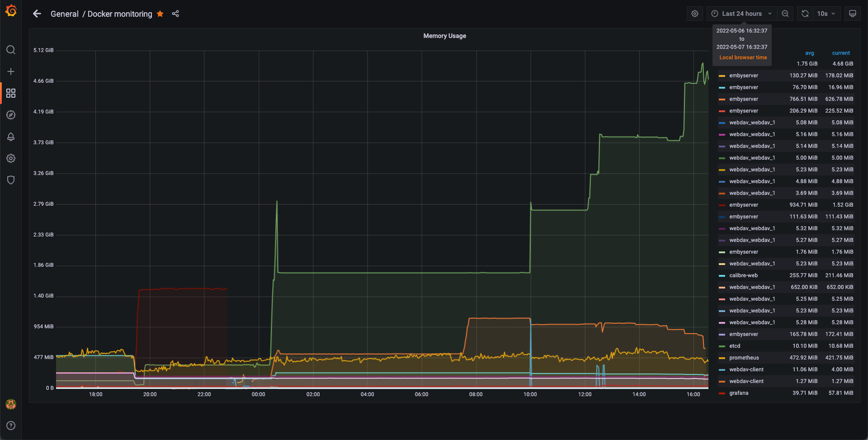Sort legend by avg column

[809, 53]
